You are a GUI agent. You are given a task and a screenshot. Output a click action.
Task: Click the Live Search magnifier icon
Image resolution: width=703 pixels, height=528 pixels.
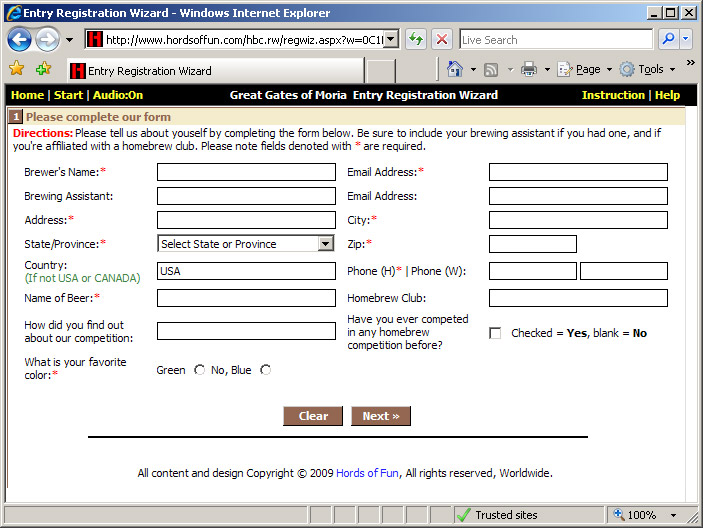[670, 40]
